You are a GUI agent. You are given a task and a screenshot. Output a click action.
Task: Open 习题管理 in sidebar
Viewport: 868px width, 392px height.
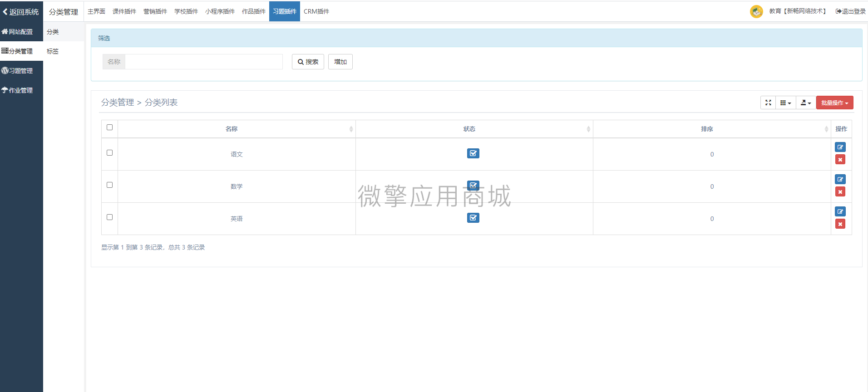21,71
